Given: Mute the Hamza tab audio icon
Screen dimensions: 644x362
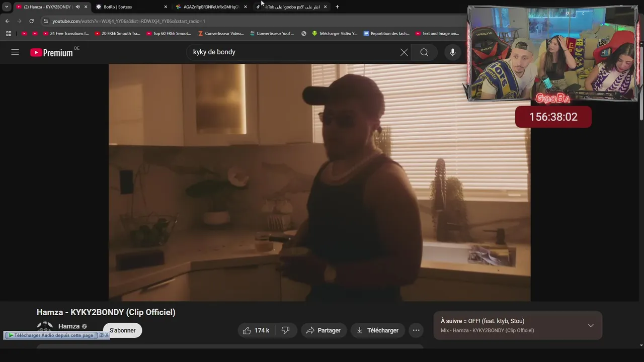Looking at the screenshot, I should coord(77,7).
